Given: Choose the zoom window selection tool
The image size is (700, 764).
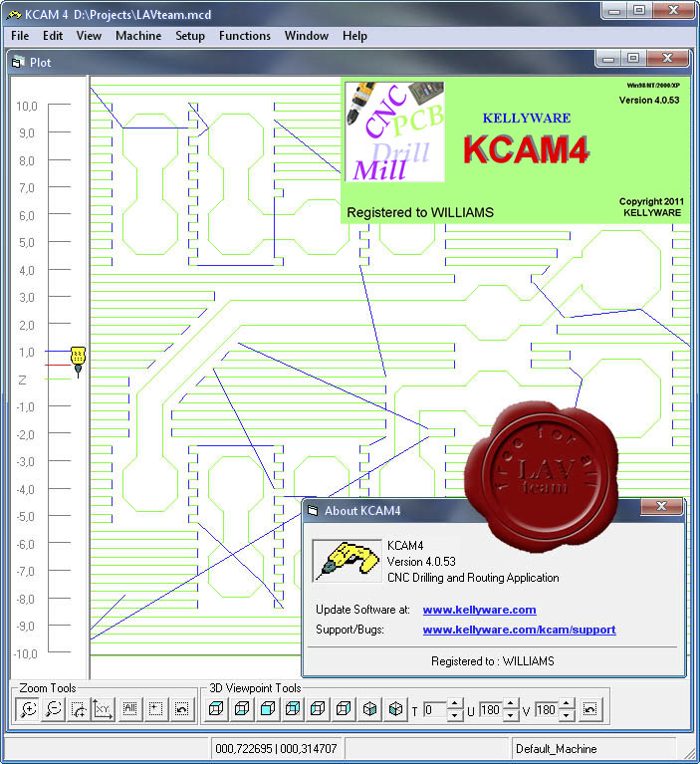Looking at the screenshot, I should [79, 709].
